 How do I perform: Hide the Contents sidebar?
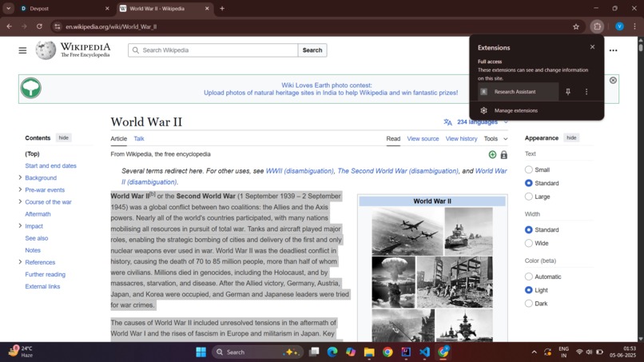(64, 137)
